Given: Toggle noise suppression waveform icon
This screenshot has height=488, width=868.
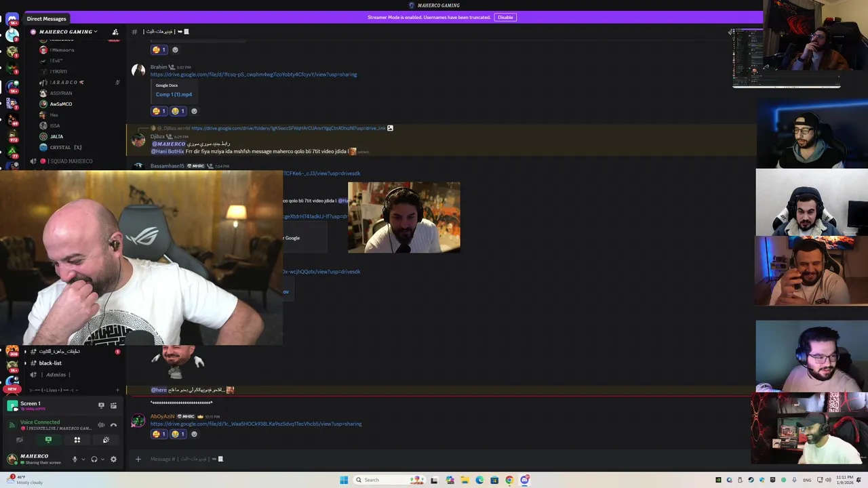Looking at the screenshot, I should [101, 425].
